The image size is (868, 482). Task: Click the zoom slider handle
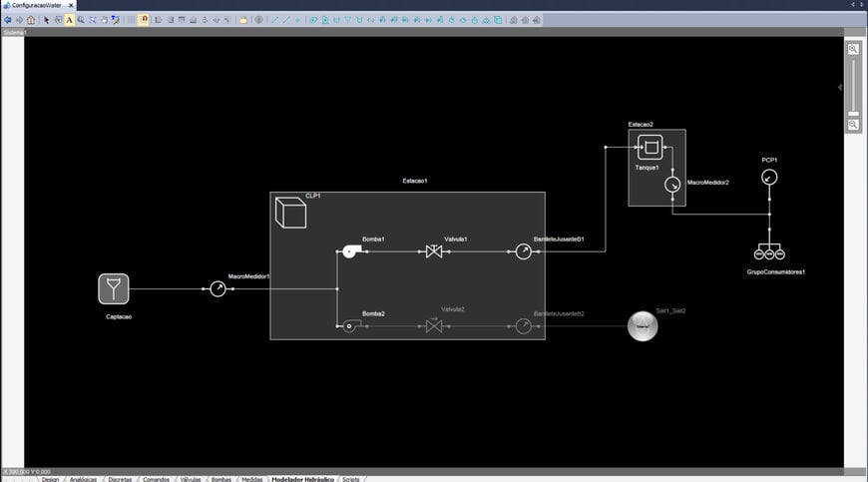pyautogui.click(x=853, y=114)
